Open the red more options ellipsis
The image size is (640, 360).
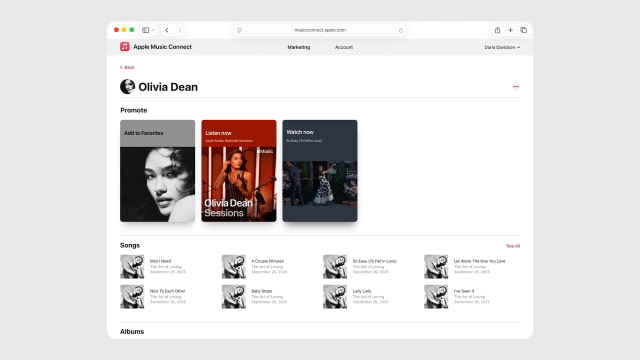516,87
